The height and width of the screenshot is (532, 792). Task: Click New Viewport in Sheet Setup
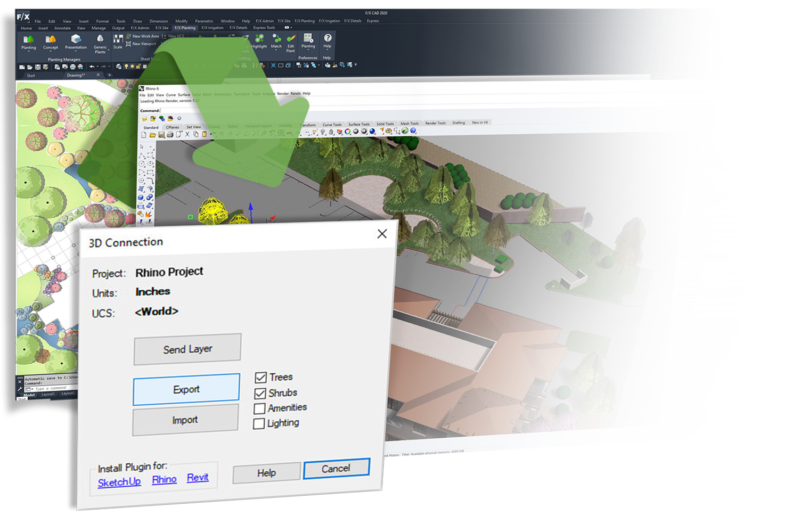click(x=141, y=44)
